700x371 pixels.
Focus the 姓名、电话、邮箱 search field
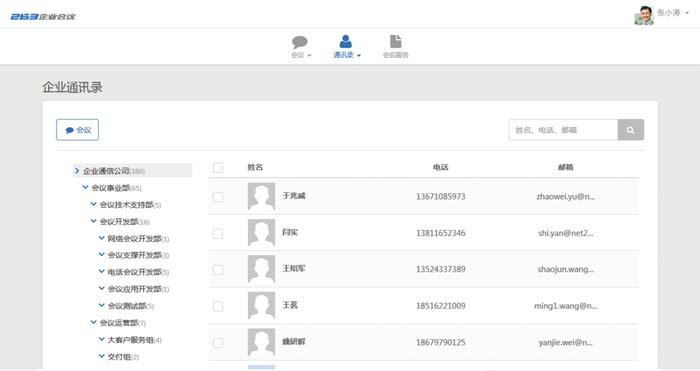coord(563,130)
